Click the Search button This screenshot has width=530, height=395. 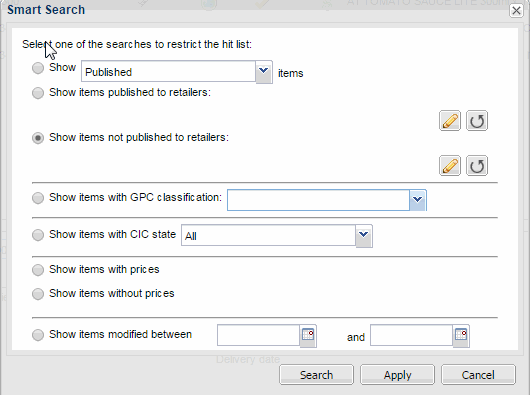(316, 375)
